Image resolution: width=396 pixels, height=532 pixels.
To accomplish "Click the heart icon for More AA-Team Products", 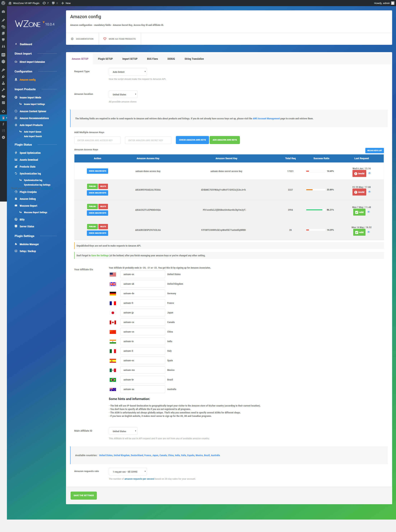I will coord(105,39).
